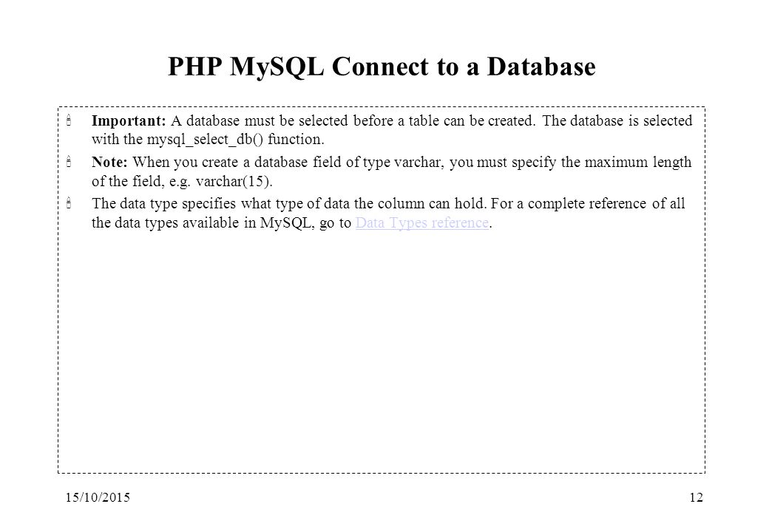Select the bold "Note:" label
The image size is (769, 532).
[x=109, y=162]
